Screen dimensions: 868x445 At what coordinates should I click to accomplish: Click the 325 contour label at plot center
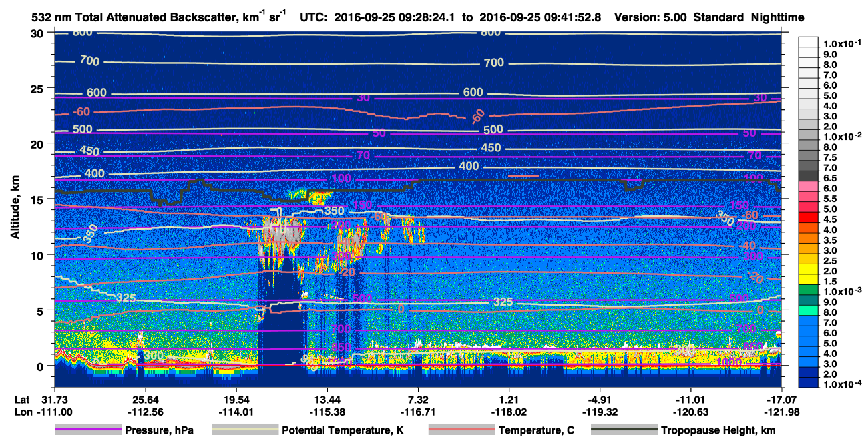click(x=503, y=302)
